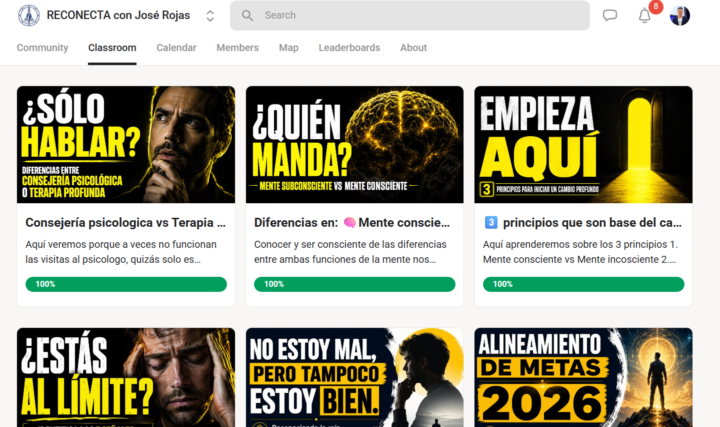The width and height of the screenshot is (720, 427).
Task: Open the community switcher chevrons
Action: [210, 16]
